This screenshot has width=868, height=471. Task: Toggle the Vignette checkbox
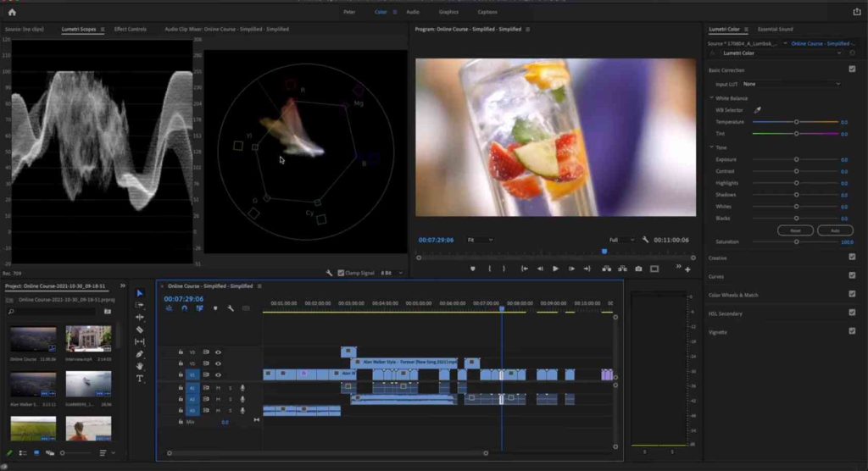pos(852,331)
